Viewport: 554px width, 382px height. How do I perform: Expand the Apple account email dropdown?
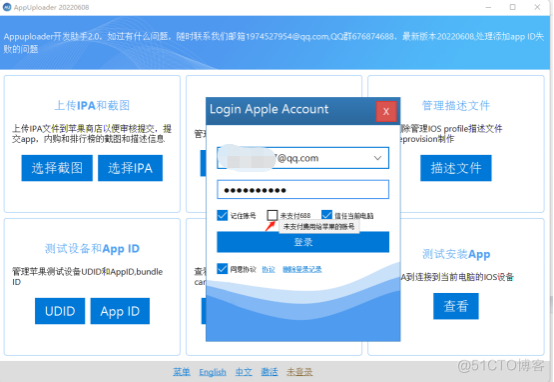click(377, 158)
